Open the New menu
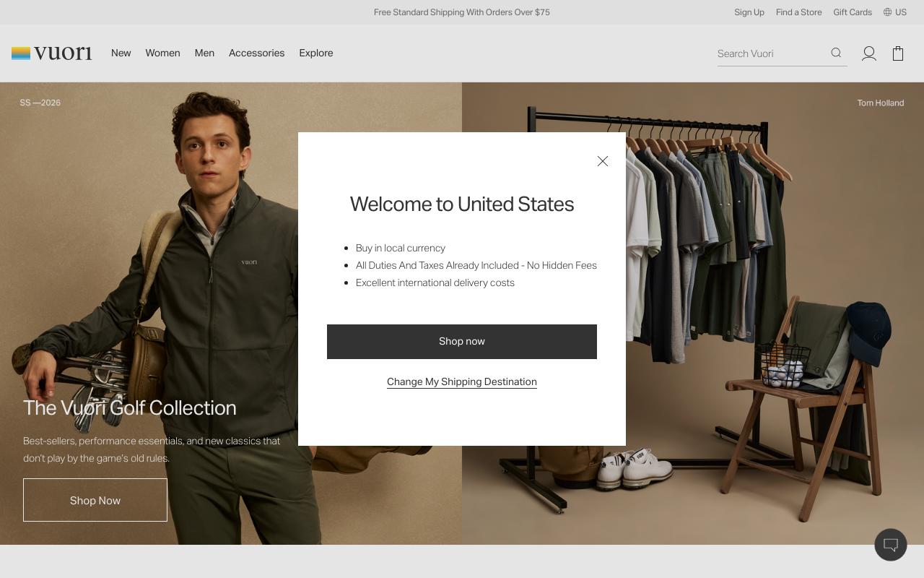This screenshot has height=578, width=924. tap(121, 53)
